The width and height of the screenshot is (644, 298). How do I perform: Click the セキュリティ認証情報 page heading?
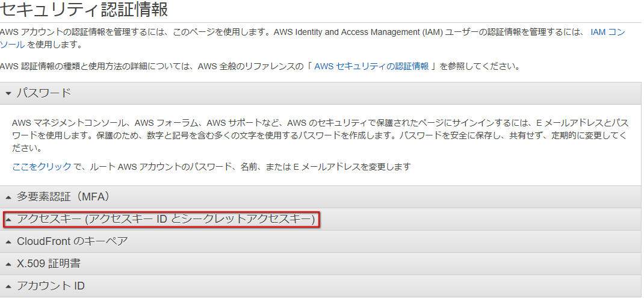coord(84,10)
